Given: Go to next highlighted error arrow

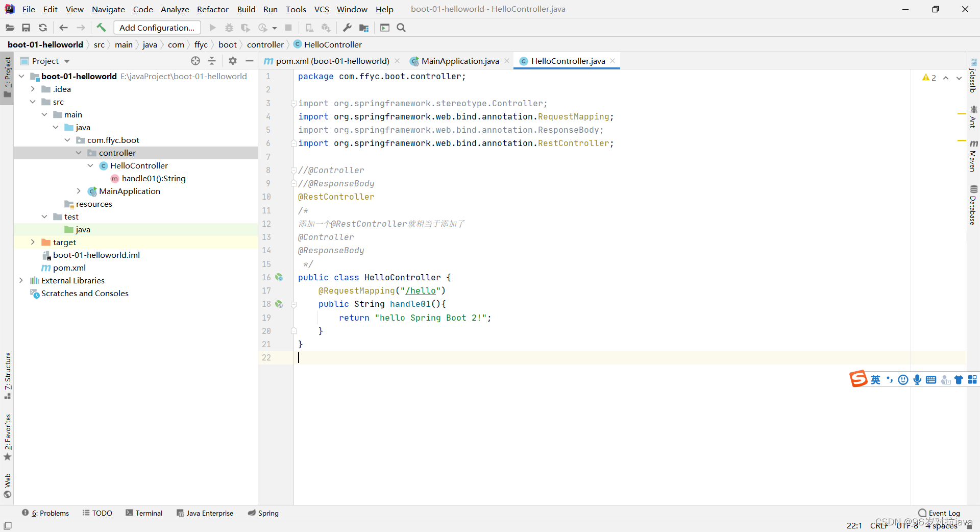Looking at the screenshot, I should 959,78.
